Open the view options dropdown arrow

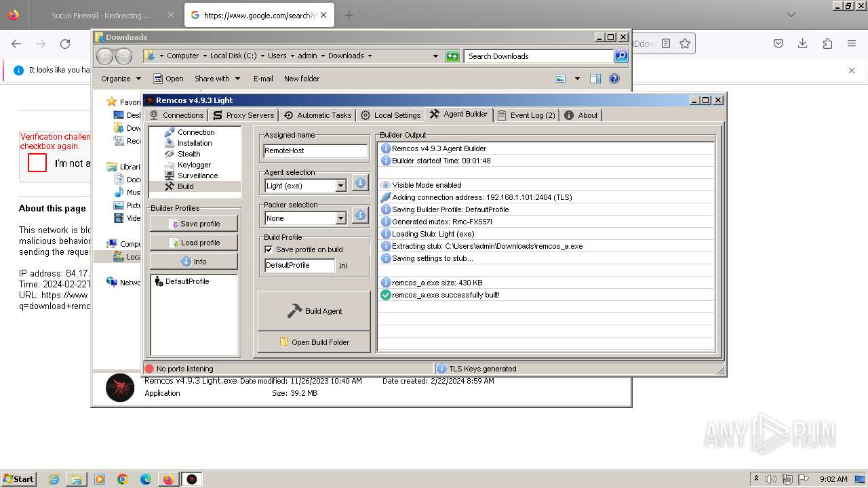point(577,79)
